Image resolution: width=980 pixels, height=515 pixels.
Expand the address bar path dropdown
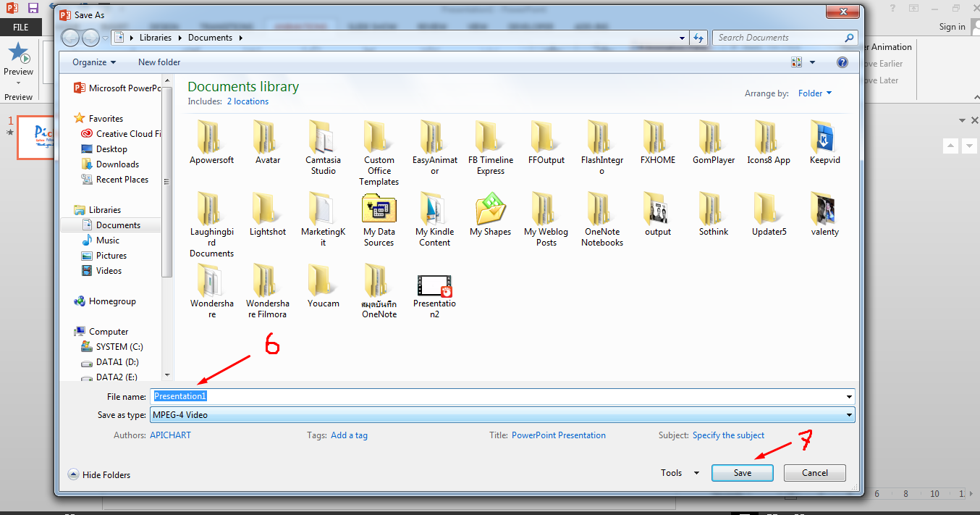coord(682,38)
